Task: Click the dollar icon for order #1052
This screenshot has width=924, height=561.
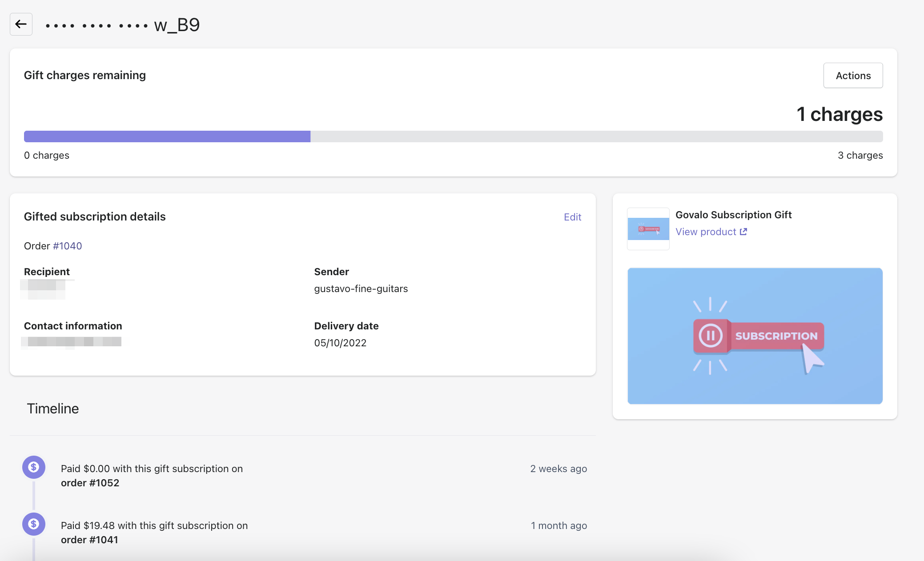Action: 34,467
